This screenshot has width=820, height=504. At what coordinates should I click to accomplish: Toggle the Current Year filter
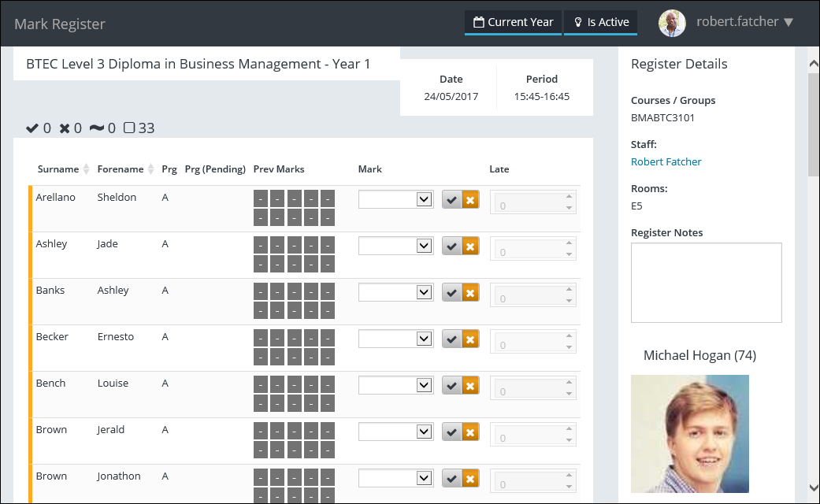(x=513, y=22)
